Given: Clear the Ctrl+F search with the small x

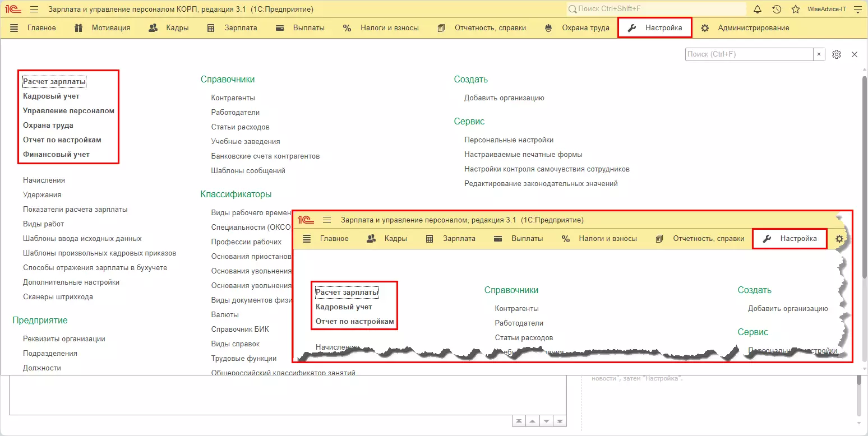Looking at the screenshot, I should coord(819,54).
